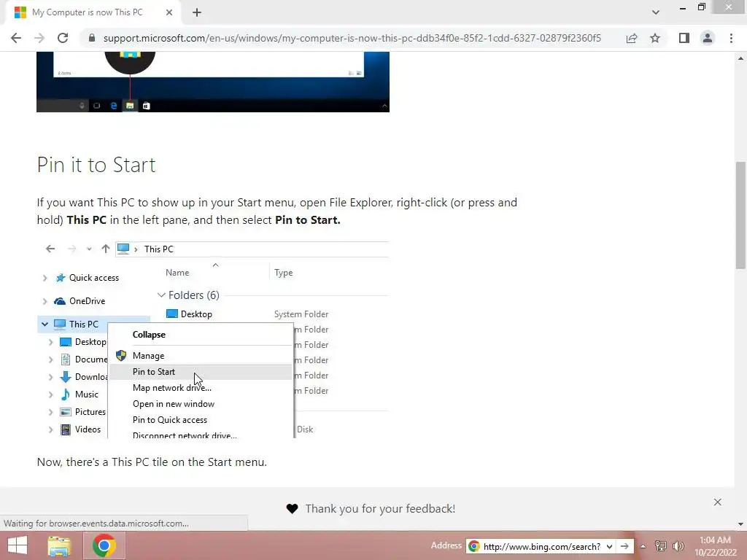Image resolution: width=747 pixels, height=560 pixels.
Task: Show hidden system tray icons
Action: (643, 546)
